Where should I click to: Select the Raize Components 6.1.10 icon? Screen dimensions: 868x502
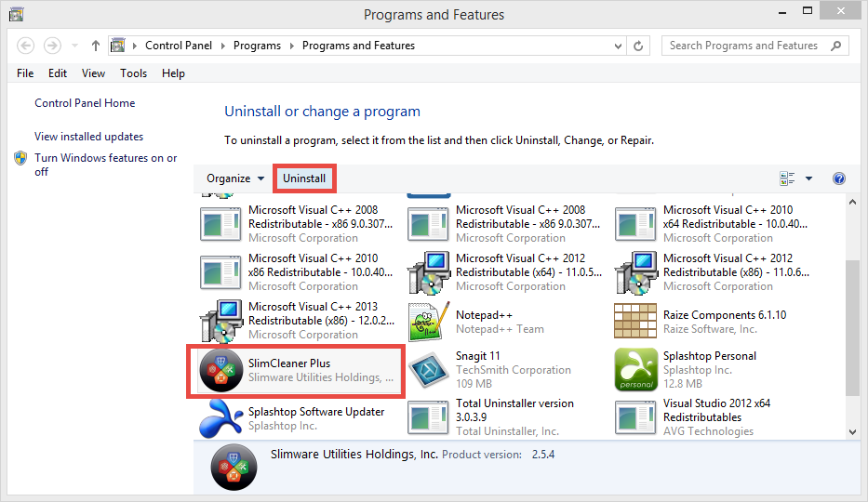(635, 321)
